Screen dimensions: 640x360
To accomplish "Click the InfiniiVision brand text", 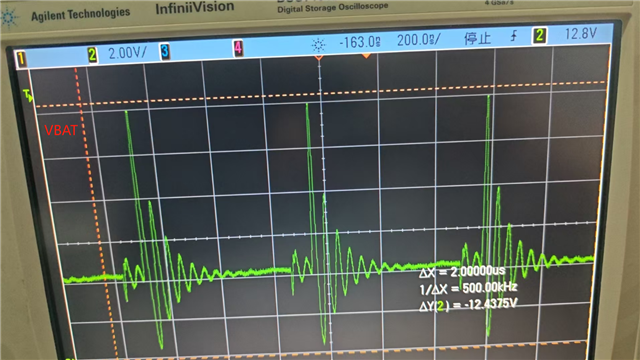I will click(195, 8).
